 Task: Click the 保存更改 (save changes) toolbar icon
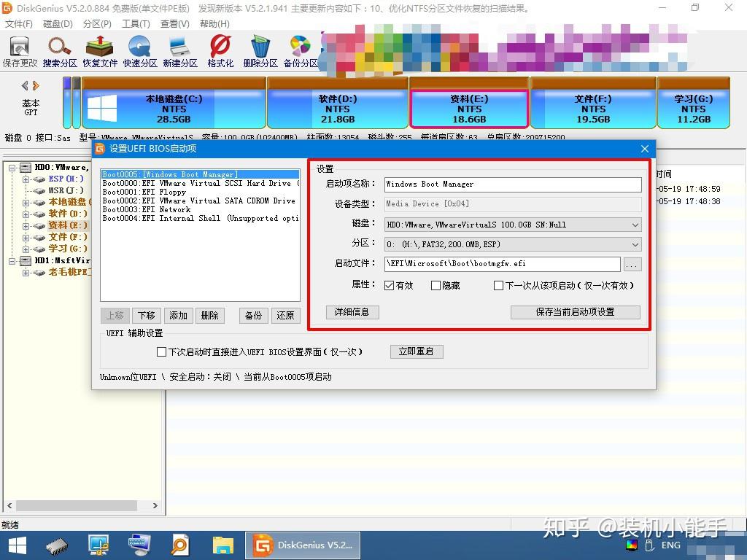[19, 51]
